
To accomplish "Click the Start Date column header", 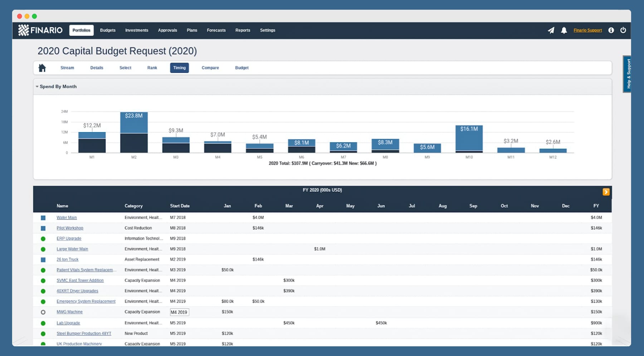I will coord(180,206).
